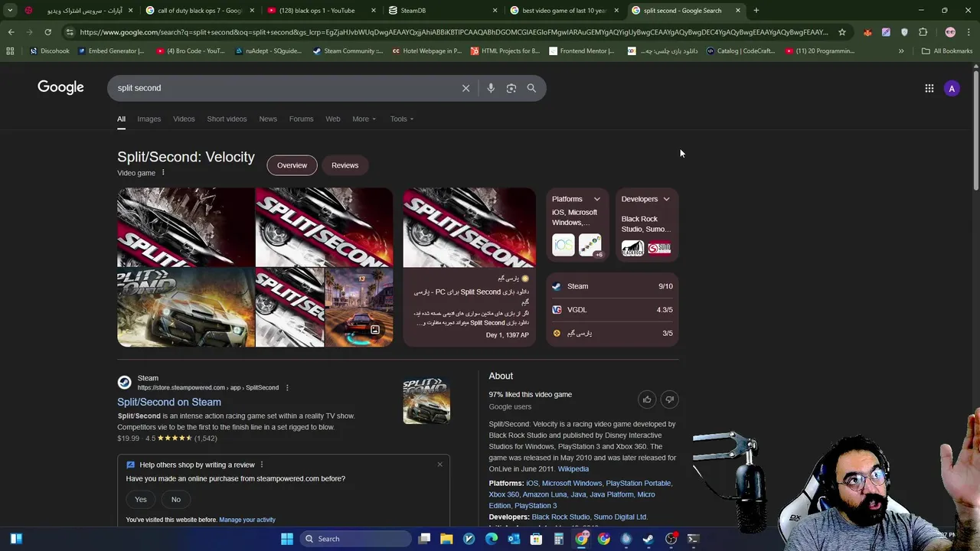Select the Reviews chip
Screen dimensions: 980x551
coord(345,165)
